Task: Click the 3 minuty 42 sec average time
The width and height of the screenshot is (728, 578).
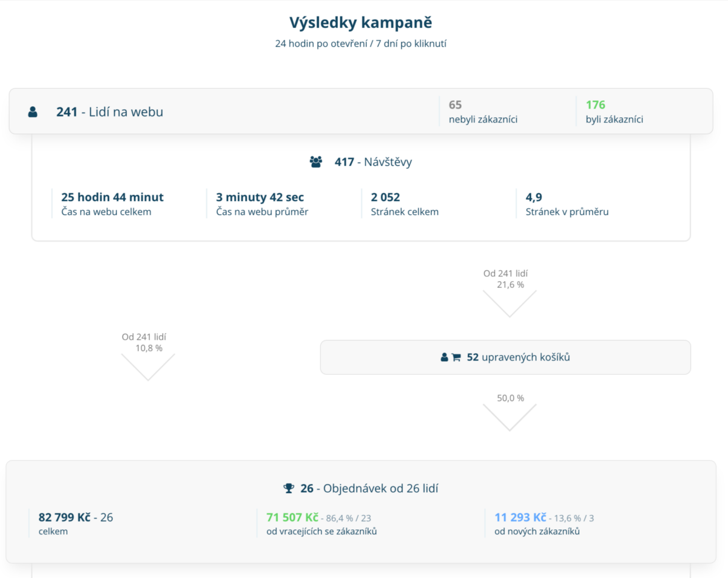Action: point(260,197)
